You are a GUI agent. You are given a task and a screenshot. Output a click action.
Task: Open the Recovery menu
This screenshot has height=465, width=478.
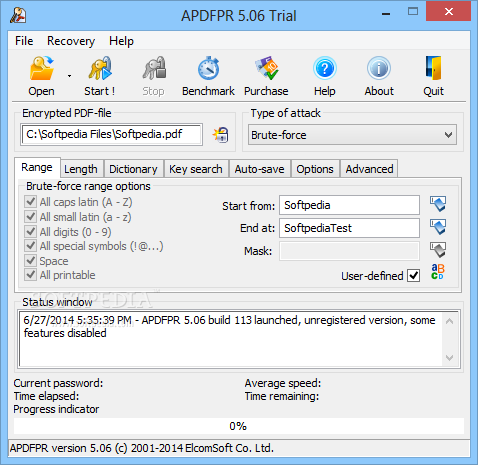click(71, 41)
